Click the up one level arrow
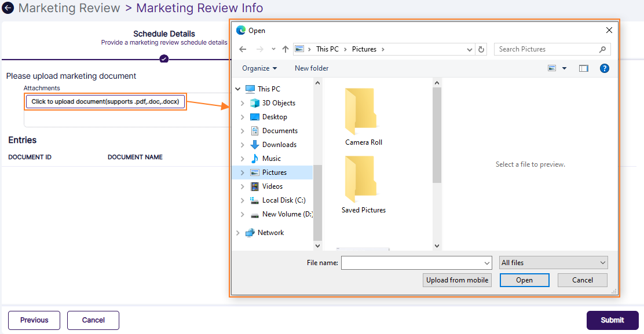Image resolution: width=644 pixels, height=334 pixels. click(x=285, y=49)
